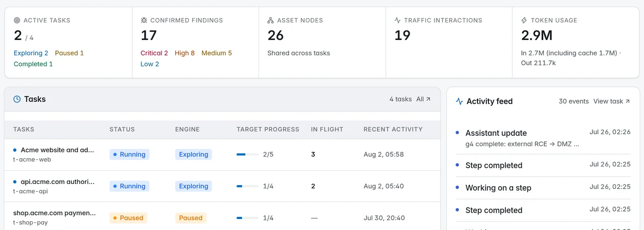This screenshot has width=644, height=230.
Task: Click Paused engine badge for t-shop-pay
Action: tap(191, 218)
